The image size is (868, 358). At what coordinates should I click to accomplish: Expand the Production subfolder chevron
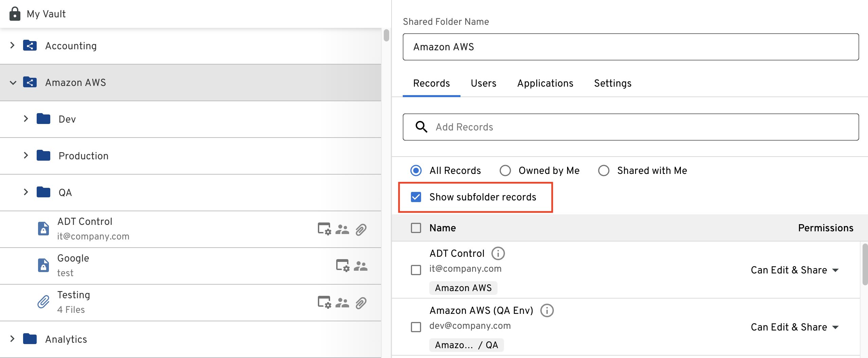[x=26, y=155]
